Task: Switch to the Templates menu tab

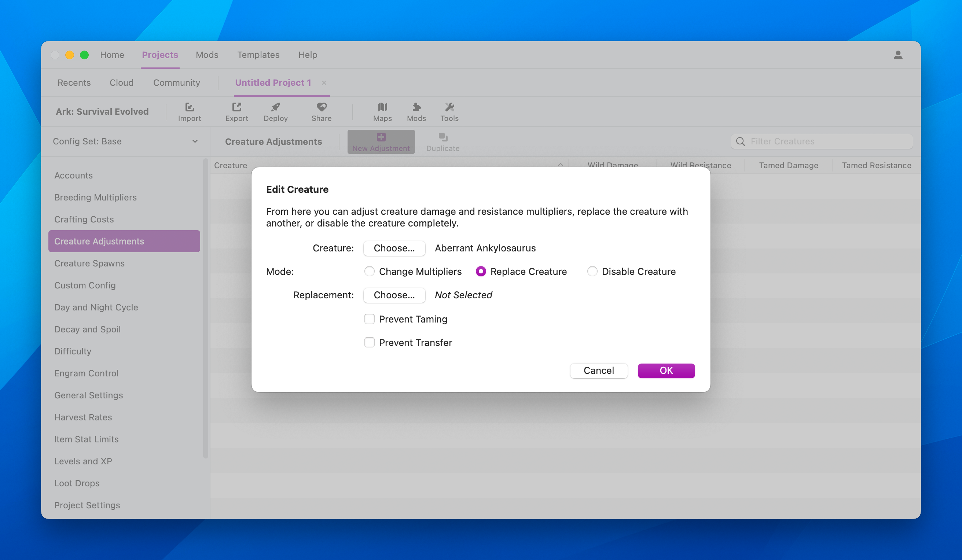Action: (258, 55)
